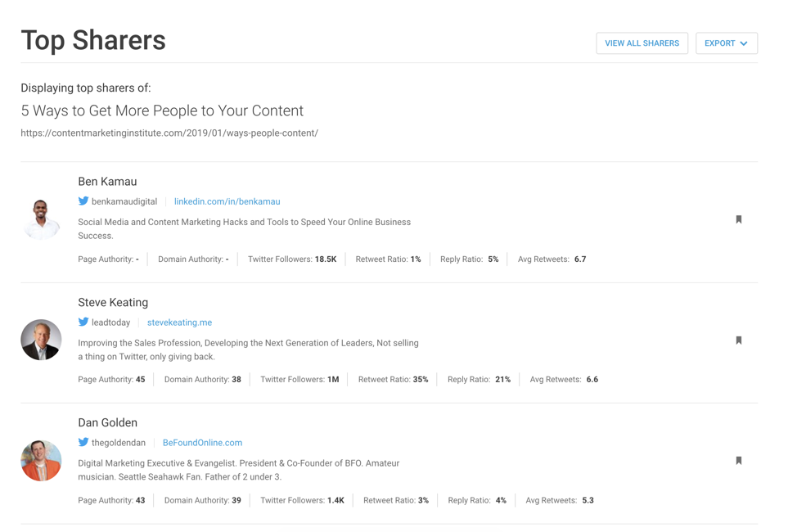Click the leadtoday Twitter handle
Viewport: 797px width, 532px height.
click(110, 322)
